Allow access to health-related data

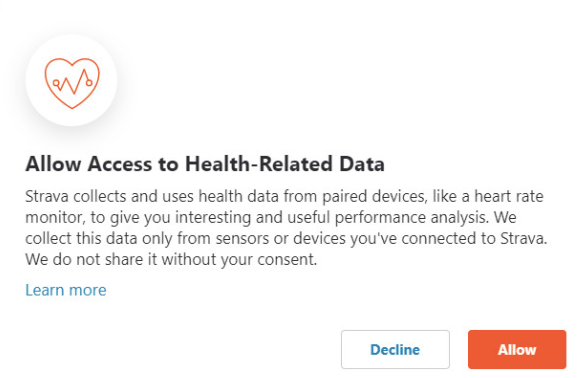click(517, 349)
